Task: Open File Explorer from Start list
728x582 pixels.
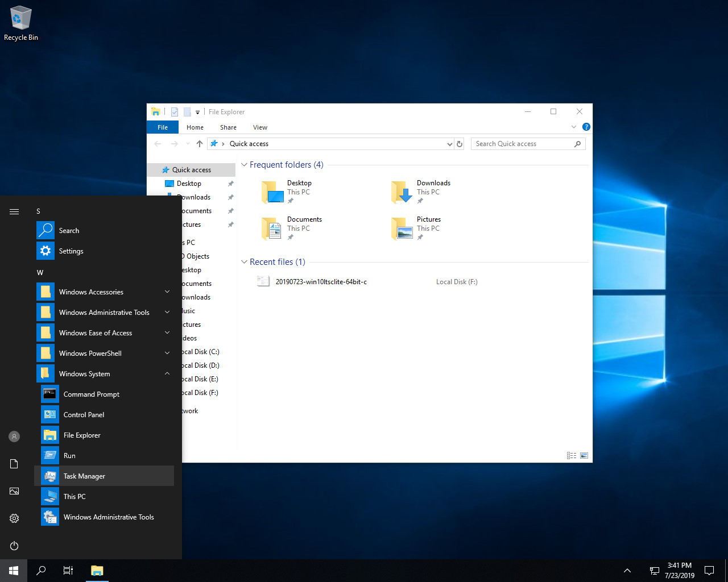Action: [x=104, y=435]
